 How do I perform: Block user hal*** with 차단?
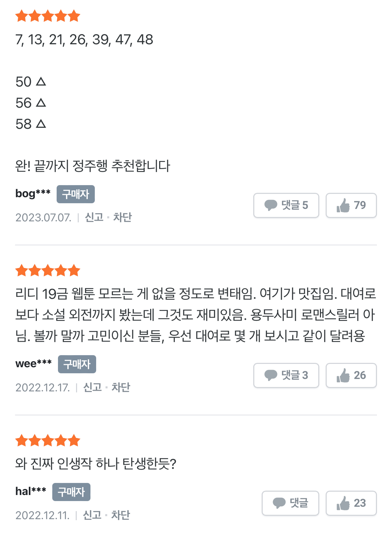coord(120,515)
